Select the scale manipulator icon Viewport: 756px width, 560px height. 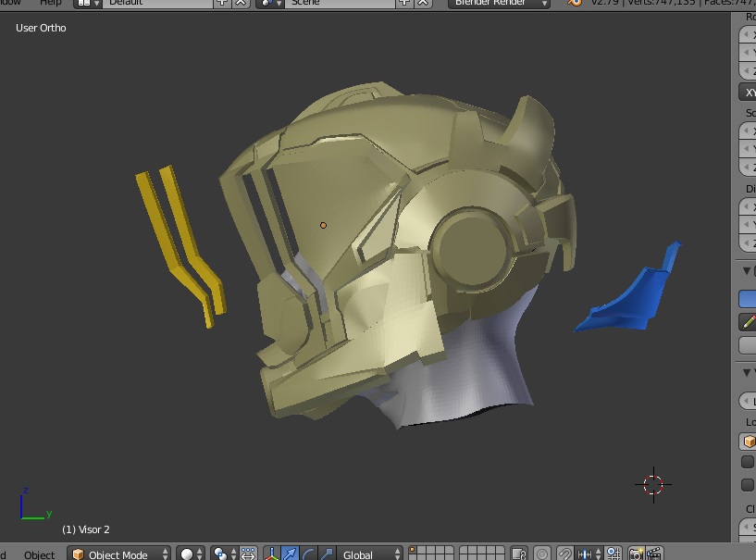(325, 554)
